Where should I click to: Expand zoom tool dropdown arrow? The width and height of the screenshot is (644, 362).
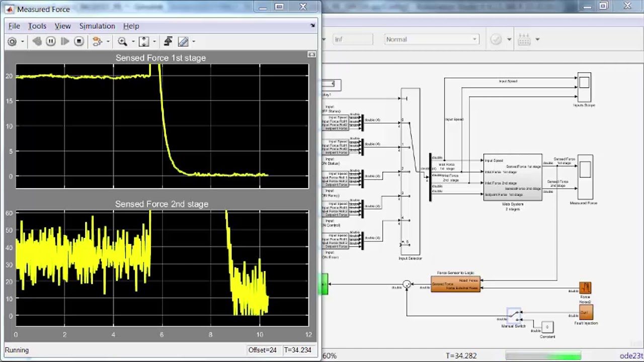133,42
